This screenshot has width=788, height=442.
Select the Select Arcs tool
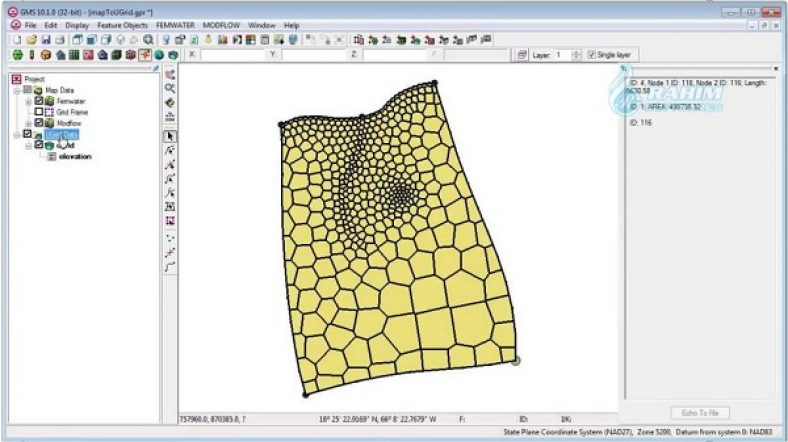(170, 178)
